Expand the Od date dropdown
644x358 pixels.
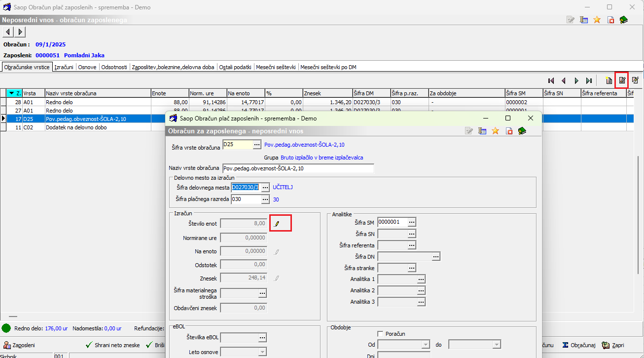(x=426, y=344)
